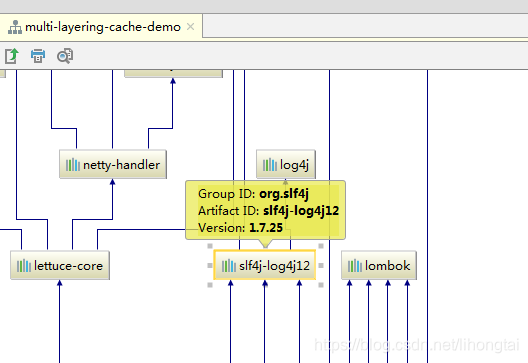528x363 pixels.
Task: Select the slf4j-log4j12 dependency node
Action: click(x=265, y=265)
